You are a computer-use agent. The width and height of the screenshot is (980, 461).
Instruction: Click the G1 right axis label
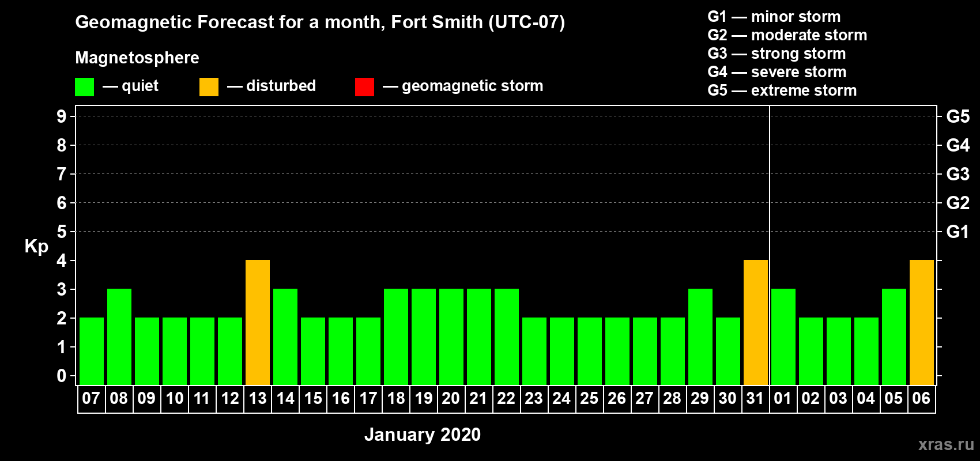coord(958,232)
